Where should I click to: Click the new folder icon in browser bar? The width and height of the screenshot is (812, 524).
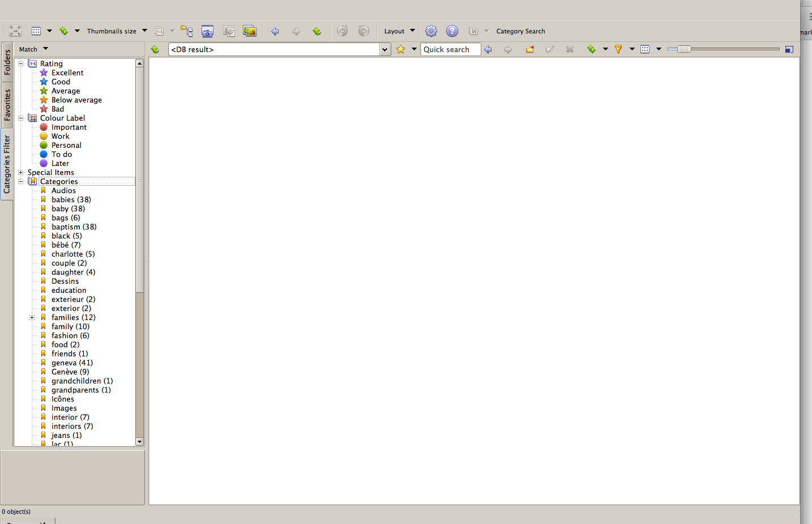529,49
